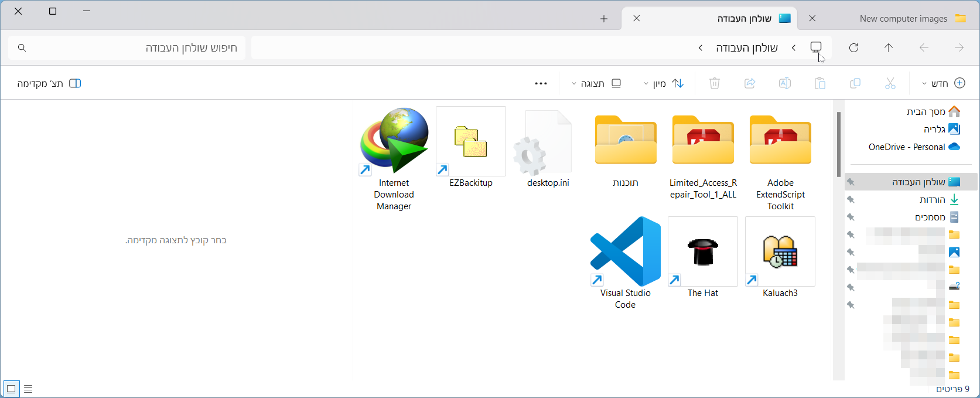Click the Copy icon in toolbar
Viewport: 980px width, 398px height.
(x=855, y=83)
